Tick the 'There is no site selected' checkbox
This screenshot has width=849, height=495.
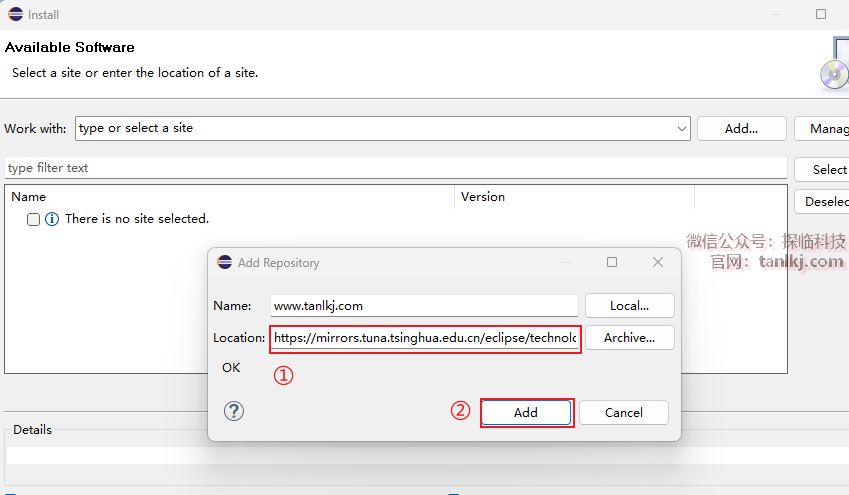coord(33,219)
